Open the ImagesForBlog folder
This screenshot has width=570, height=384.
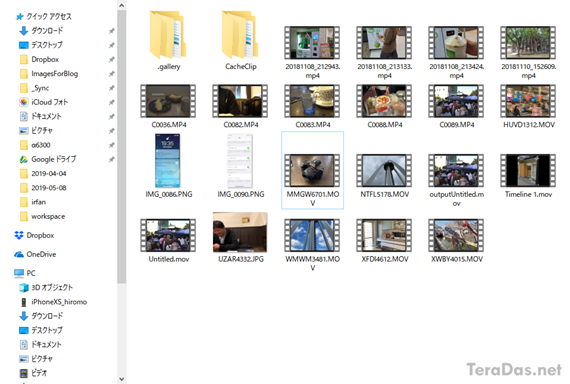click(x=48, y=74)
